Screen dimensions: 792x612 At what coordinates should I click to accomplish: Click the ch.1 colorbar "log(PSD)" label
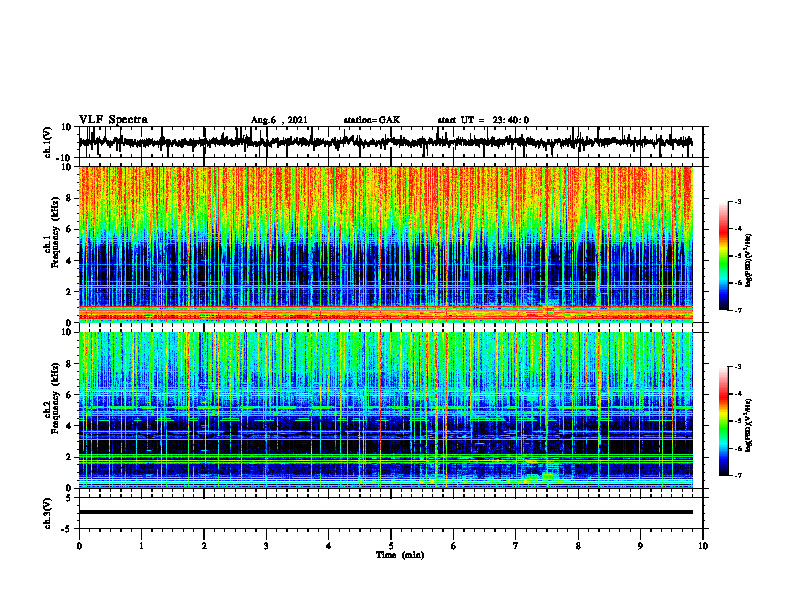tap(749, 261)
